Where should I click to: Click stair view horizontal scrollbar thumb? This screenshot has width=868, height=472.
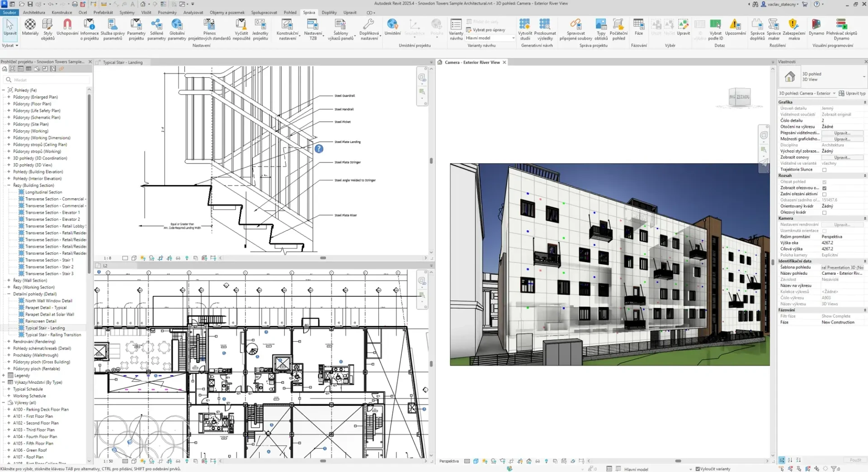(x=323, y=258)
